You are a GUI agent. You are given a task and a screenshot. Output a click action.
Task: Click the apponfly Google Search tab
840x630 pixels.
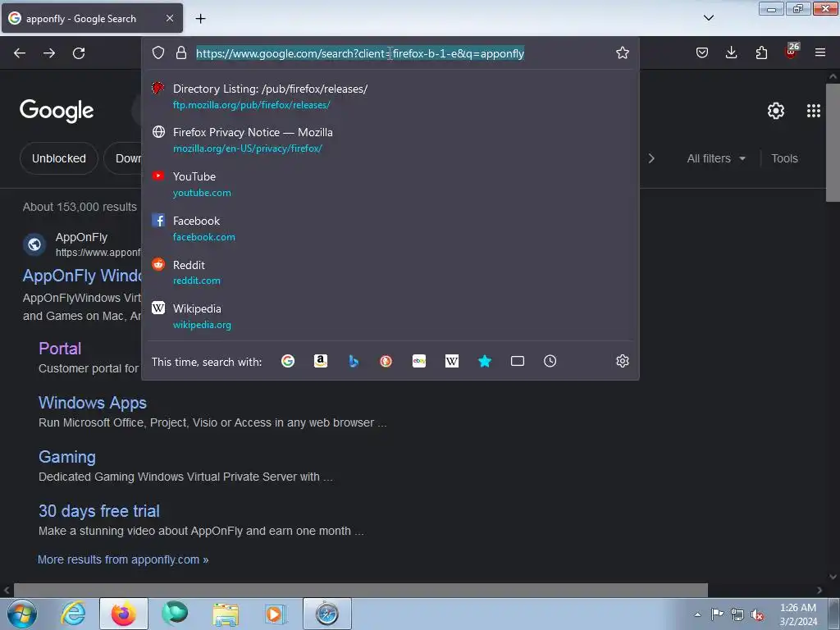pyautogui.click(x=92, y=18)
